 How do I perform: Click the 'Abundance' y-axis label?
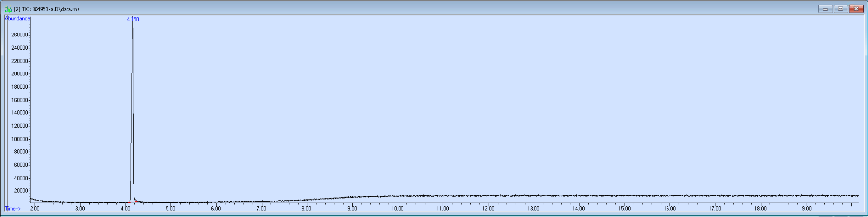(x=17, y=19)
